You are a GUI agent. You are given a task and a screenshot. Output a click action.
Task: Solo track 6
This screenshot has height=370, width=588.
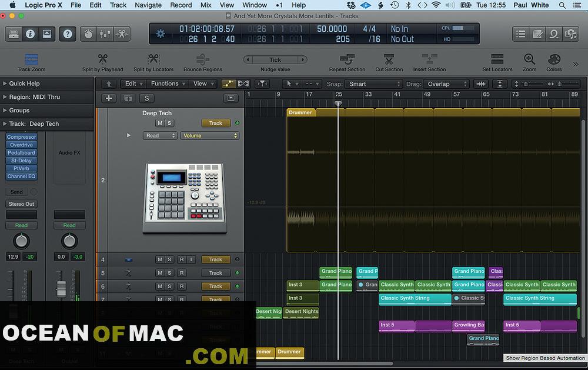pos(169,286)
